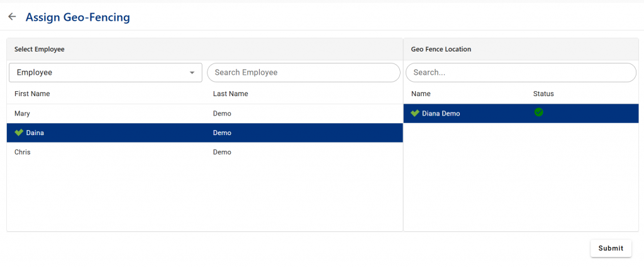644x267 pixels.
Task: Click the Geo Fence Location search box
Action: pyautogui.click(x=521, y=73)
